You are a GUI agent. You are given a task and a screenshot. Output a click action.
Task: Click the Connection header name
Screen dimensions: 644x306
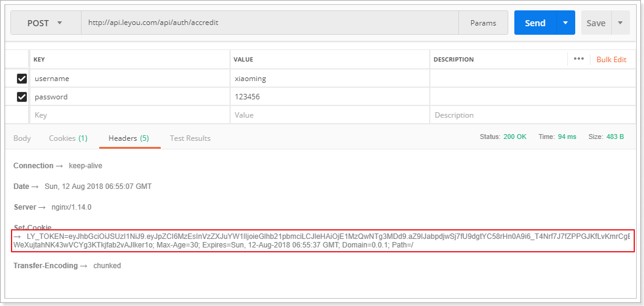(x=33, y=166)
